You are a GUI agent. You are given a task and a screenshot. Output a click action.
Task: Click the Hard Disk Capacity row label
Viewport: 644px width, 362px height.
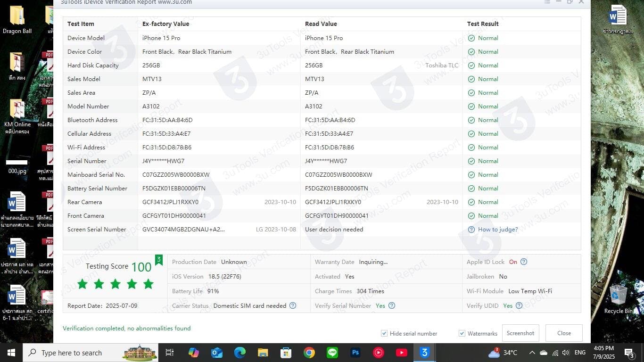[93, 66]
